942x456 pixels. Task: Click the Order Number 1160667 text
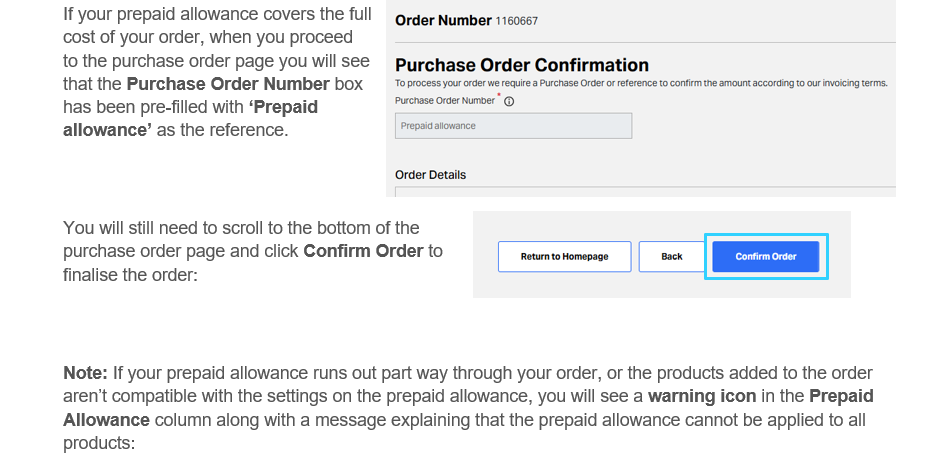(x=459, y=20)
